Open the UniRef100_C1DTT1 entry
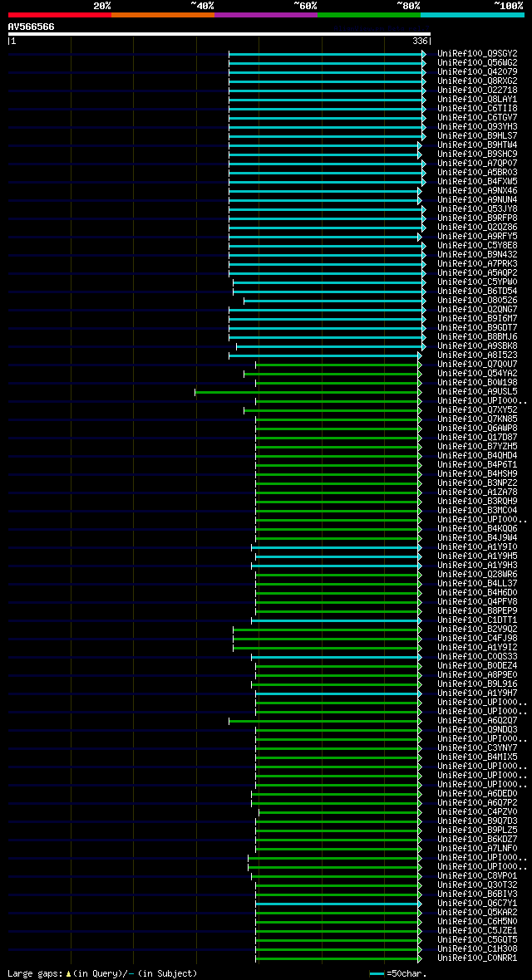This screenshot has height=980, width=532. click(x=477, y=620)
